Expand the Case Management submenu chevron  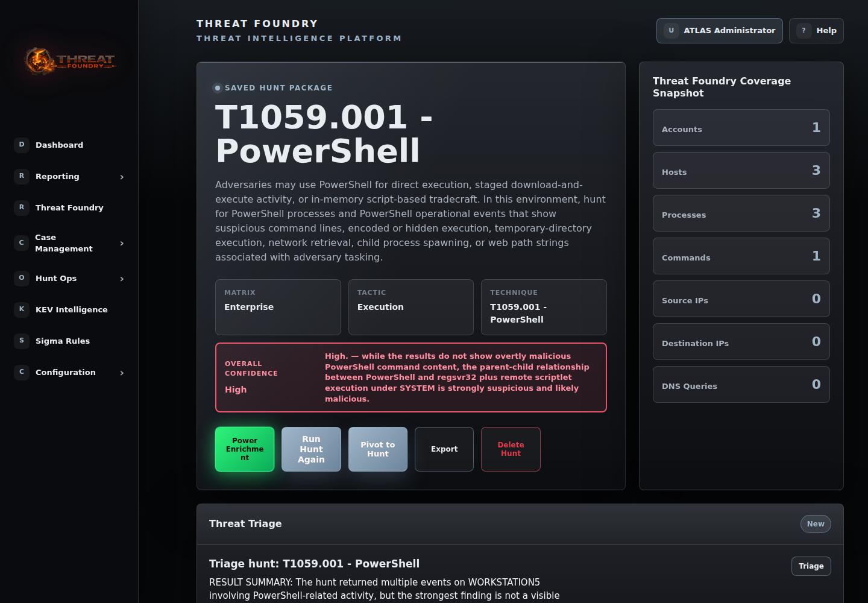[122, 243]
